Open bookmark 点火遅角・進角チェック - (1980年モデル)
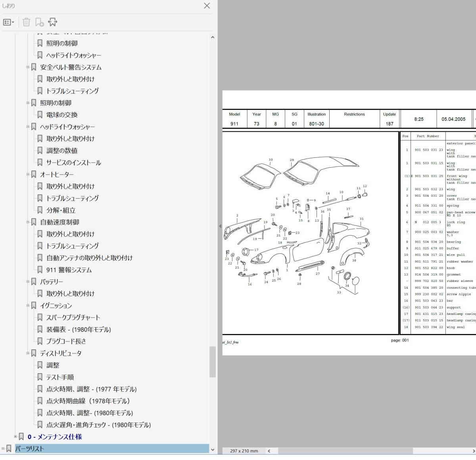476x460 pixels. point(98,425)
